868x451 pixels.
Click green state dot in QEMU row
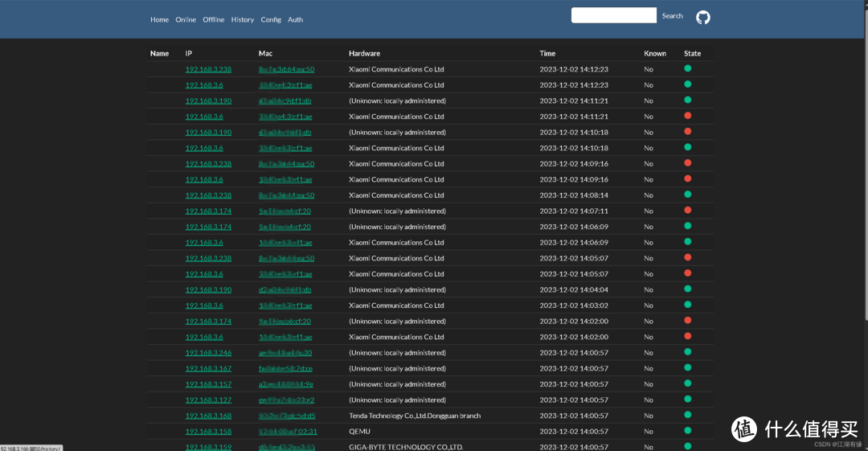click(x=687, y=431)
